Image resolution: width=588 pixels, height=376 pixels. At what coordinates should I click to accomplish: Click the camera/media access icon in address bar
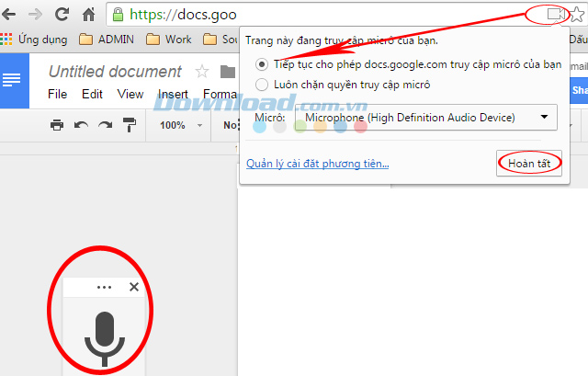coord(555,15)
